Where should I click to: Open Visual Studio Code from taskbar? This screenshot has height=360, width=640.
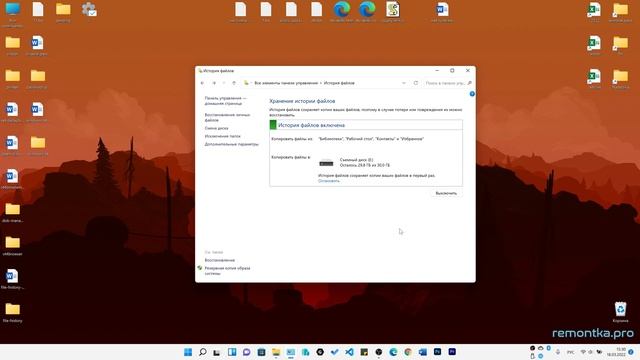[x=349, y=352]
